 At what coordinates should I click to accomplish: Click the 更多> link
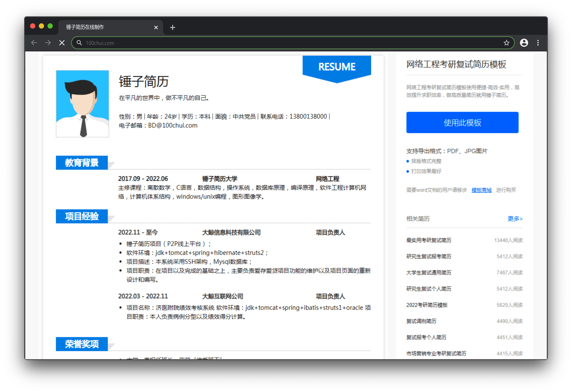point(515,219)
